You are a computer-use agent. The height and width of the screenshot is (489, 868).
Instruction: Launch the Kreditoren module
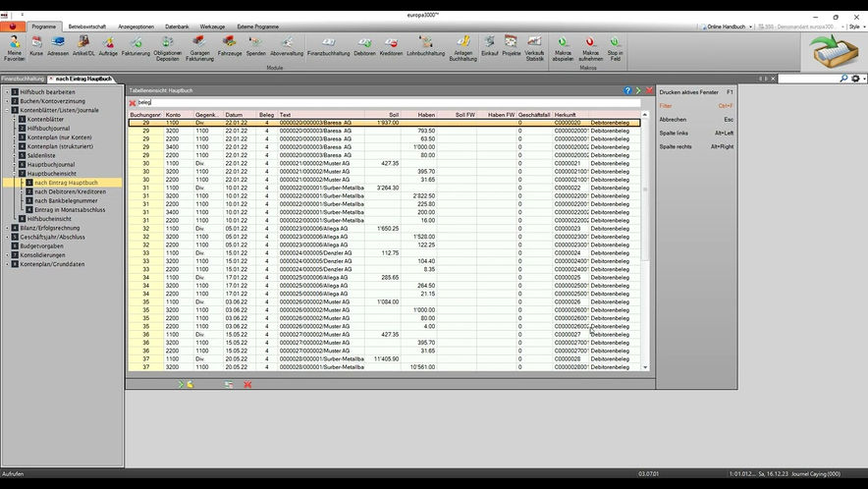point(391,47)
